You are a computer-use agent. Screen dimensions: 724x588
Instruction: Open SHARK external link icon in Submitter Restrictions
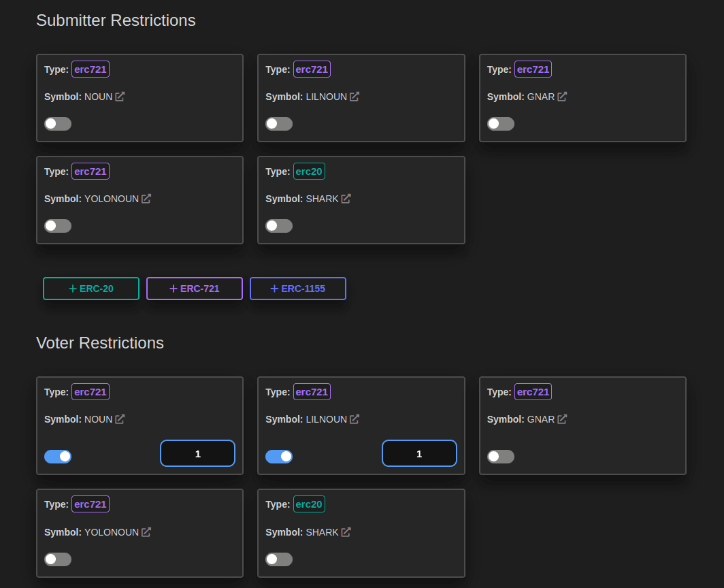tap(346, 199)
